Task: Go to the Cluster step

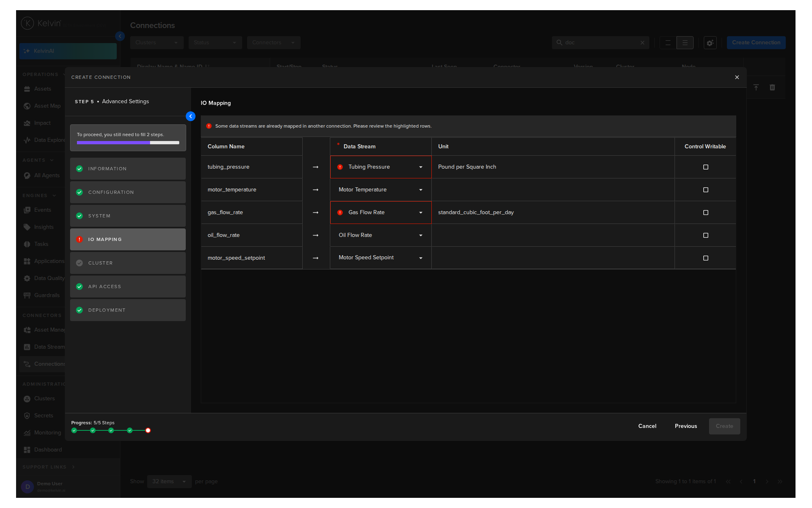Action: pyautogui.click(x=128, y=263)
